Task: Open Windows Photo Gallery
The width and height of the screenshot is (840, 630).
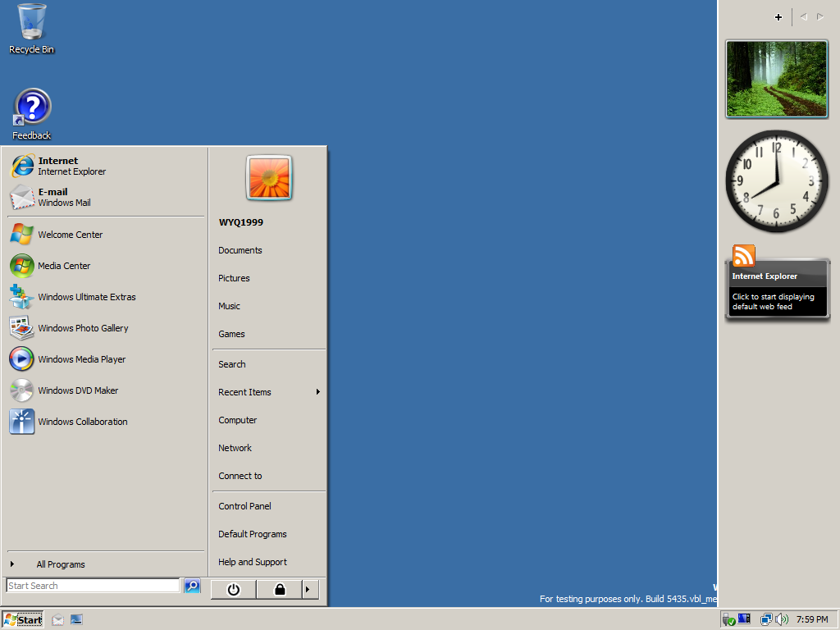Action: pos(106,328)
